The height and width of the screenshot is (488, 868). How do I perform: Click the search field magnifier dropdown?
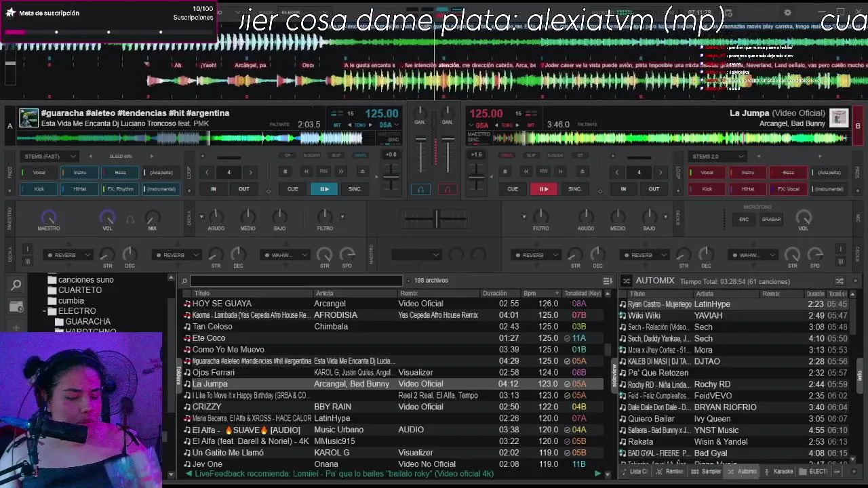tap(184, 281)
